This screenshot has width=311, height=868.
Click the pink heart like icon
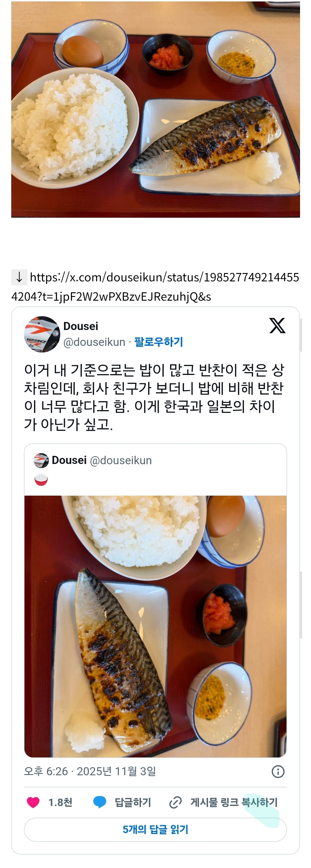(x=33, y=802)
